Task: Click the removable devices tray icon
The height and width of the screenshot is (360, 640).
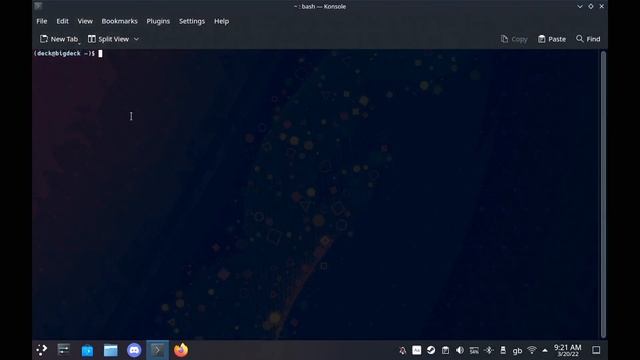Action: point(503,350)
